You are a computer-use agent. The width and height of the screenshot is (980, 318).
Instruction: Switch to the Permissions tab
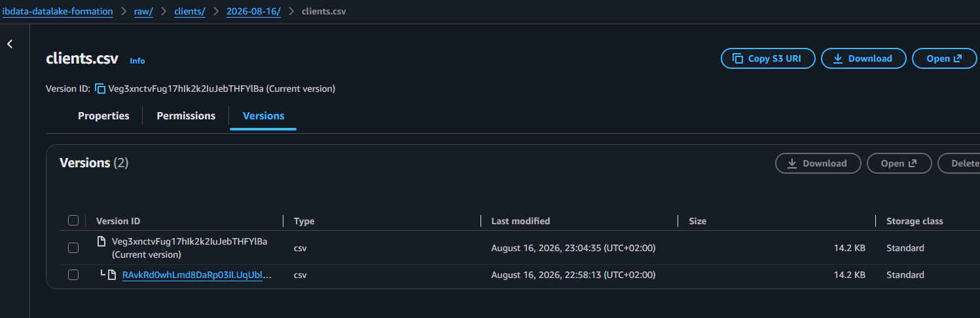[186, 116]
